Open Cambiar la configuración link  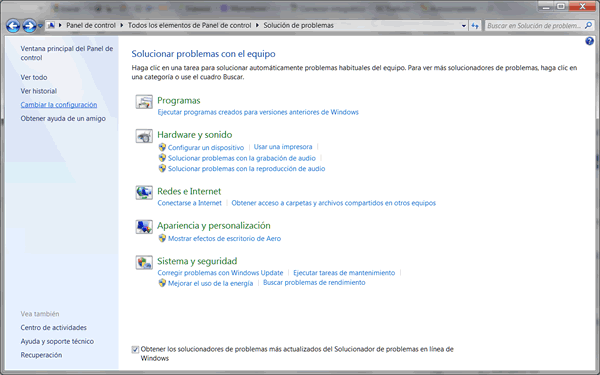[59, 105]
